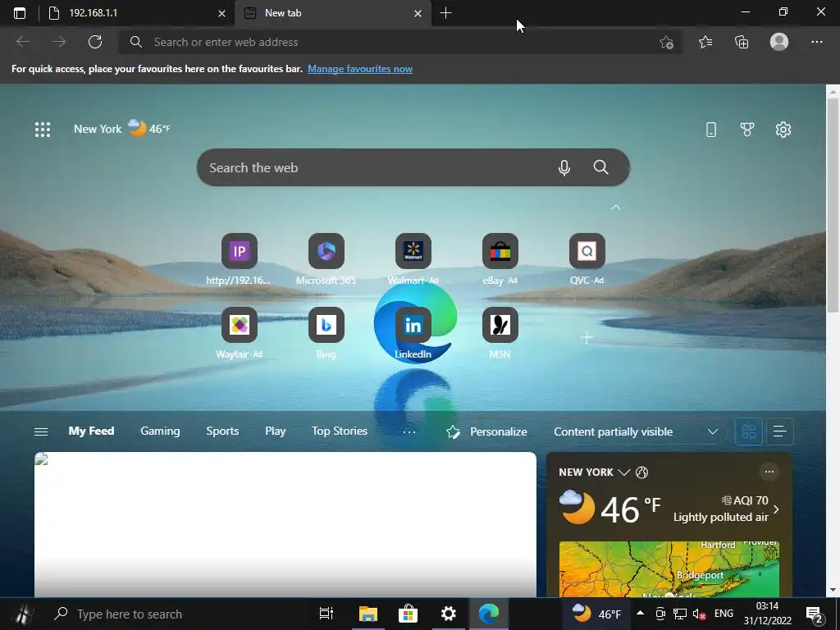This screenshot has height=630, width=840.
Task: Switch to the New tab tab
Action: pos(332,13)
